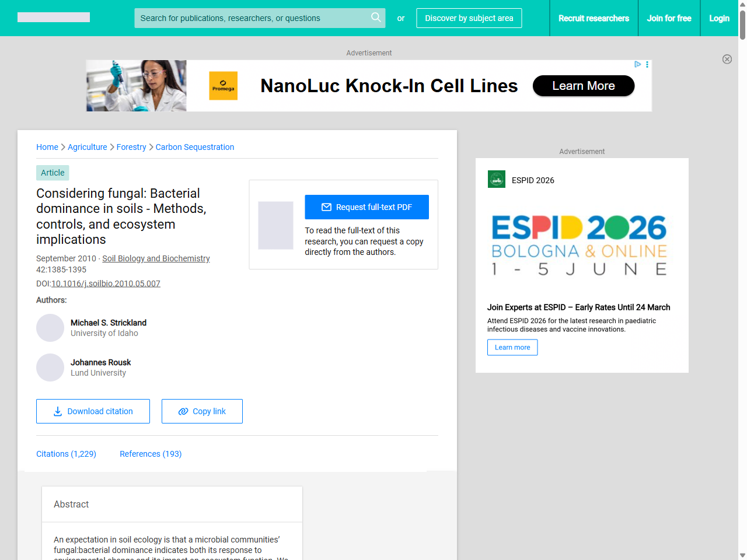The height and width of the screenshot is (560, 747).
Task: Open the Soil Biology and Biochemistry journal link
Action: point(156,258)
